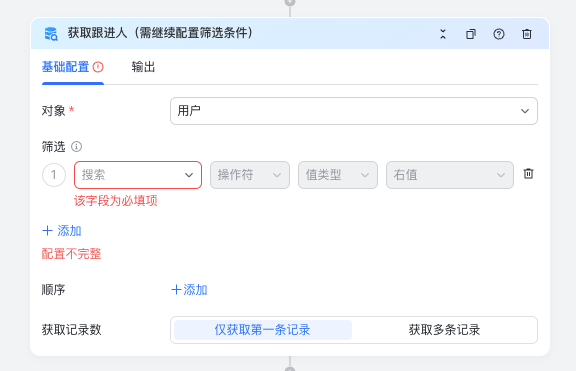The image size is (576, 371).
Task: Delete filter row 1 with the trash icon
Action: [528, 173]
